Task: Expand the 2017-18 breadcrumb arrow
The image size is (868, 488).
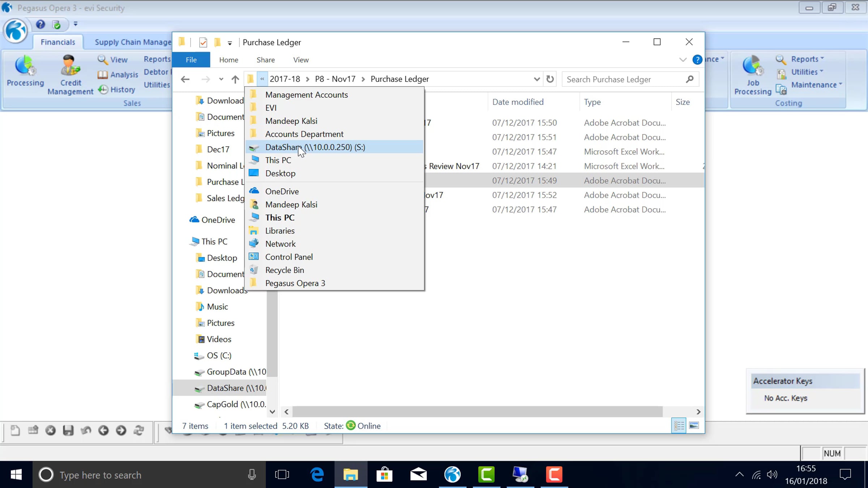Action: pos(307,79)
